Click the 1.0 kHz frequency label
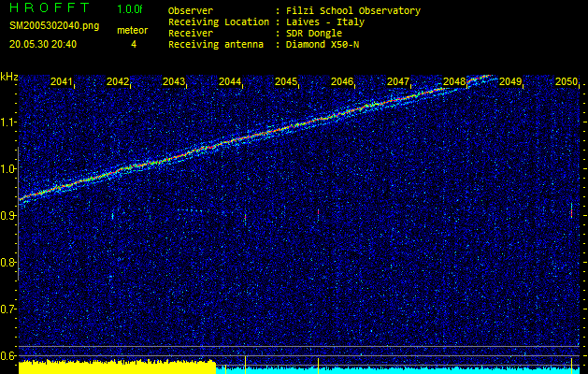Viewport: 588px width, 374px height. click(x=7, y=169)
